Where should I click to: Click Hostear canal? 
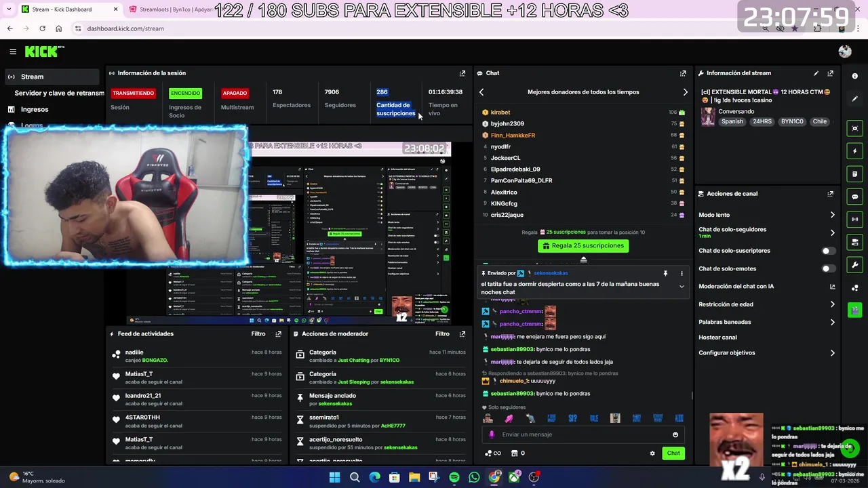(717, 338)
